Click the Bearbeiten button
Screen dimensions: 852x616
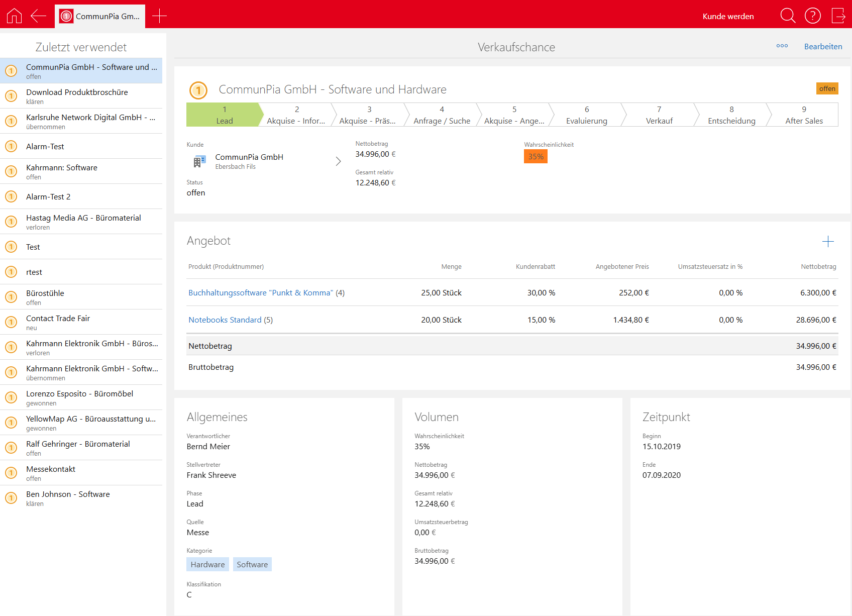pos(823,46)
